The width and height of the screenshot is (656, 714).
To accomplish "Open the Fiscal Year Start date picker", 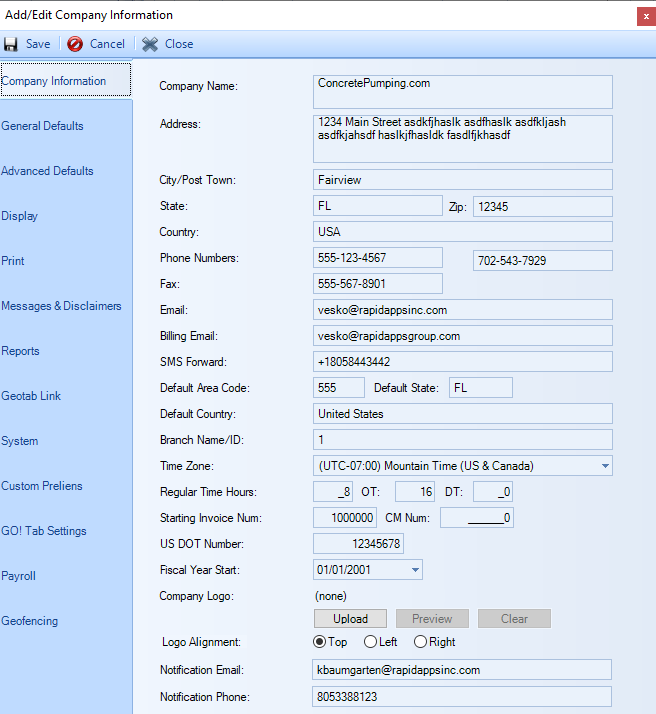I will click(x=415, y=570).
